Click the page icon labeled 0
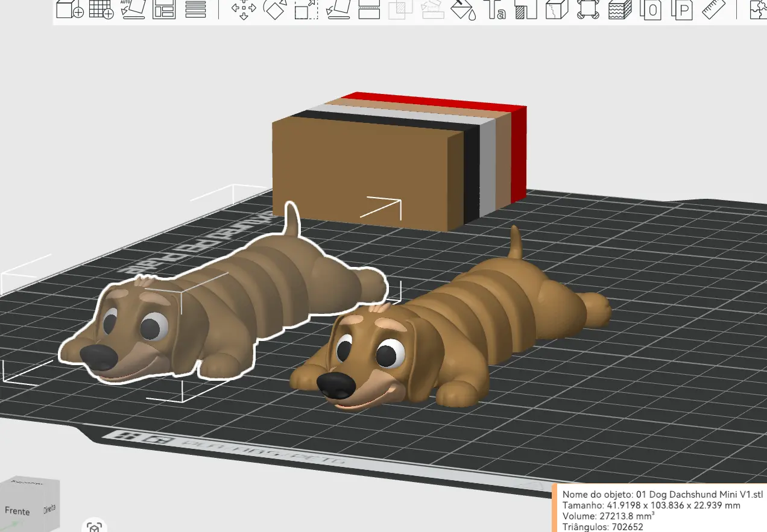The image size is (767, 532). click(x=651, y=10)
